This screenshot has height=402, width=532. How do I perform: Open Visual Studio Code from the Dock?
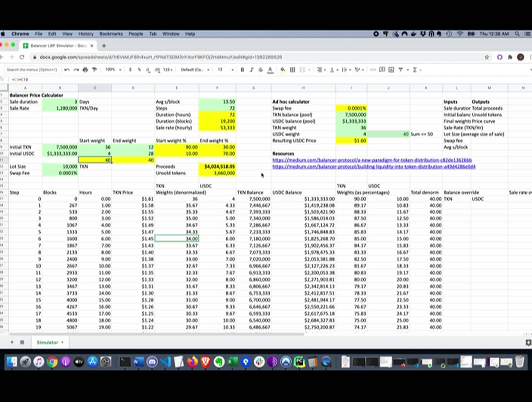(165, 361)
